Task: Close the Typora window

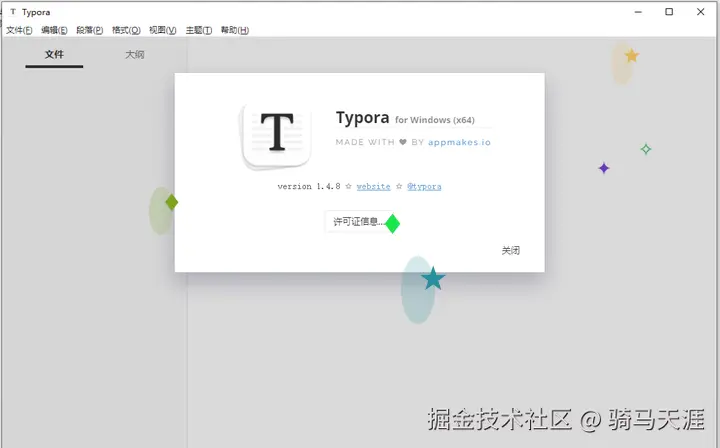Action: click(x=700, y=12)
